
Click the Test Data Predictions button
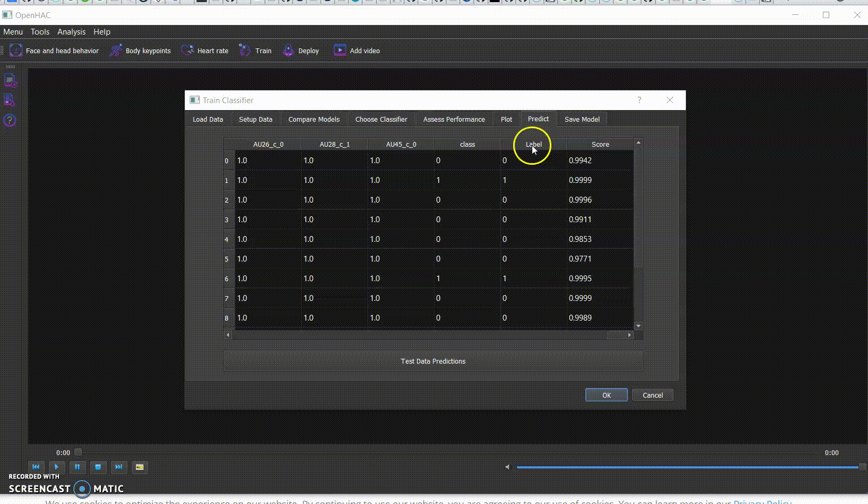coord(432,361)
